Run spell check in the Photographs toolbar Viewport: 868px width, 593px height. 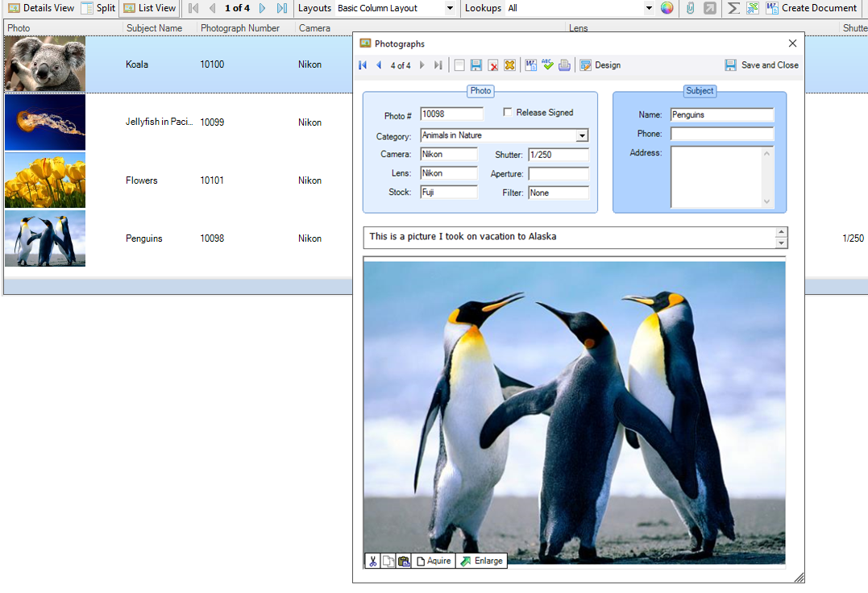[x=548, y=65]
